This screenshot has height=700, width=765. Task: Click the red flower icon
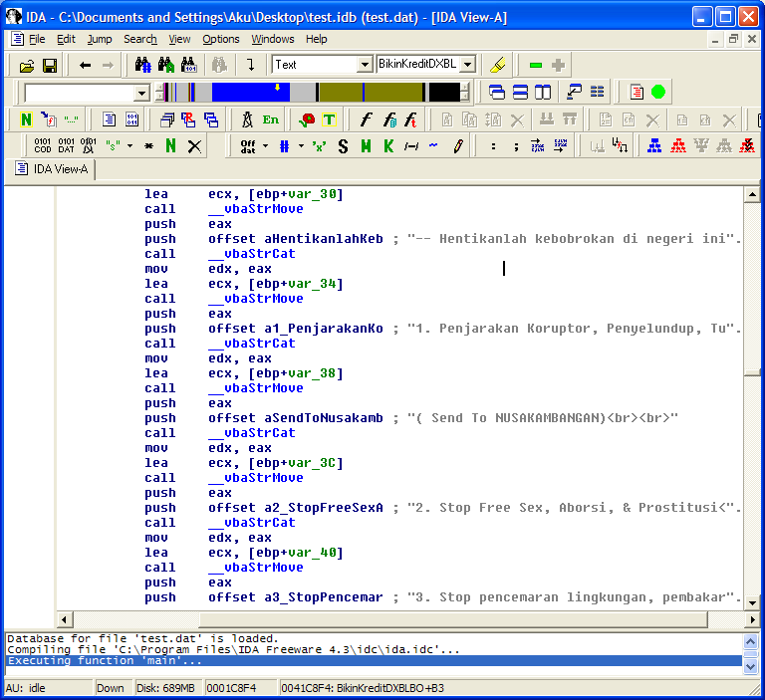pos(307,119)
